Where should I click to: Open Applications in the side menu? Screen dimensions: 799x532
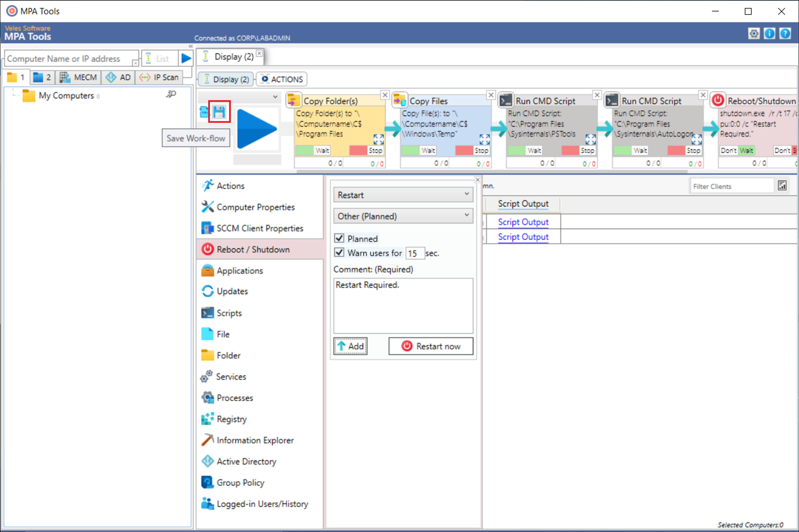click(259, 271)
